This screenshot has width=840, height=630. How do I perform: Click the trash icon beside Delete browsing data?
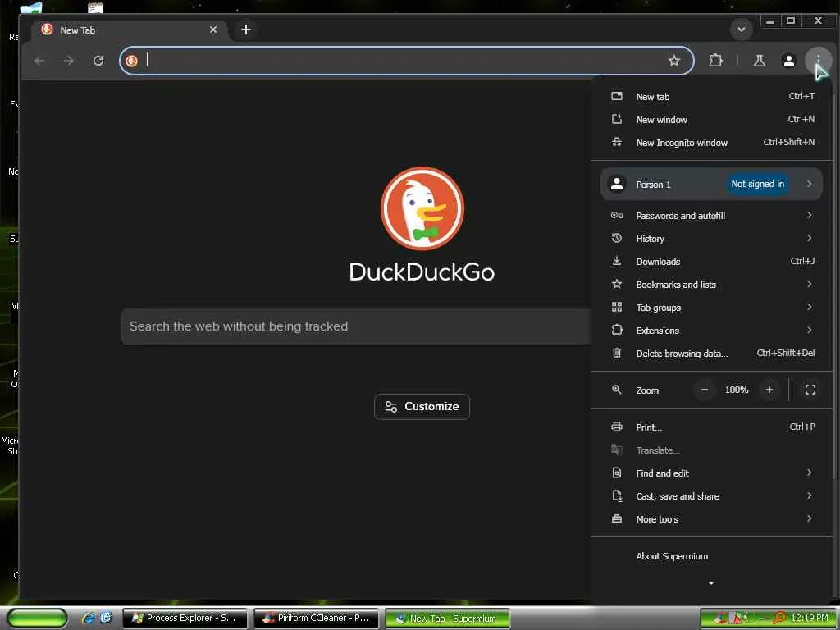click(x=617, y=353)
